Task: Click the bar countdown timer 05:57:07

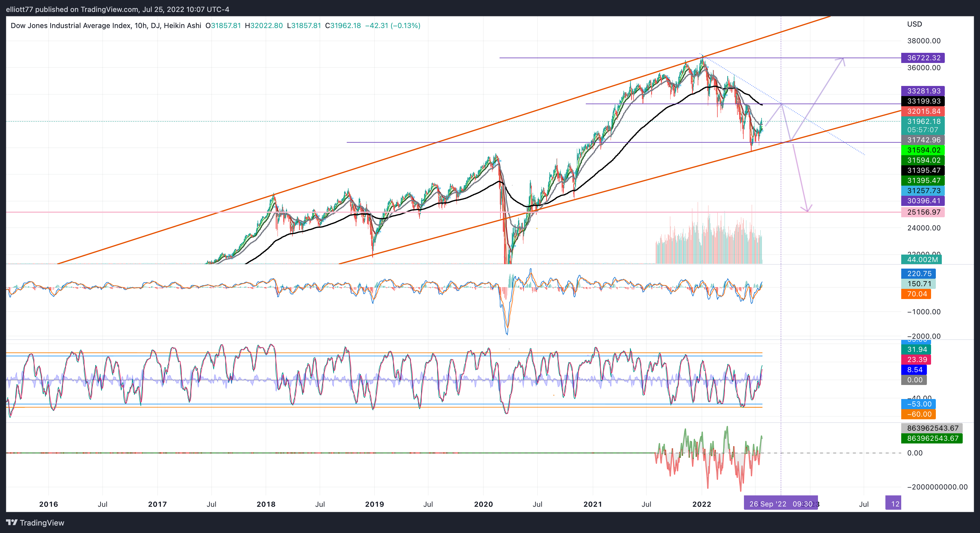Action: [923, 130]
